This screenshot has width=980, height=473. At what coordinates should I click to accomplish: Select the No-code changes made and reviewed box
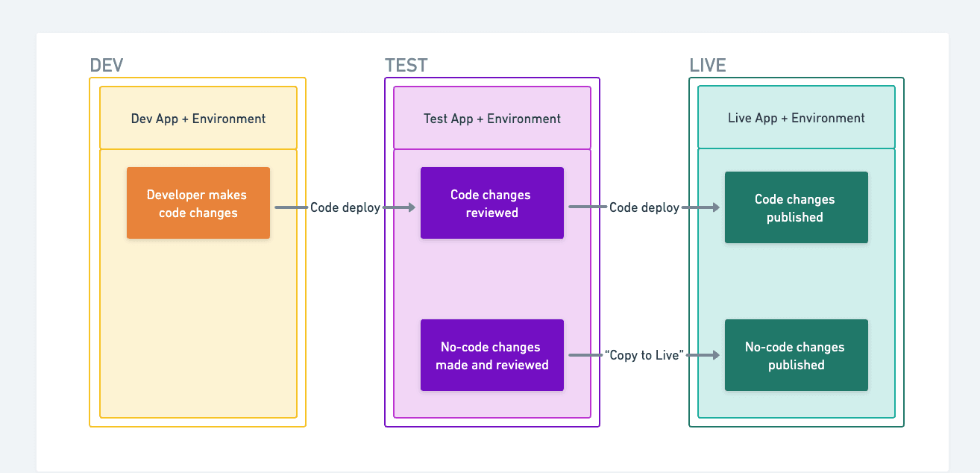click(491, 355)
